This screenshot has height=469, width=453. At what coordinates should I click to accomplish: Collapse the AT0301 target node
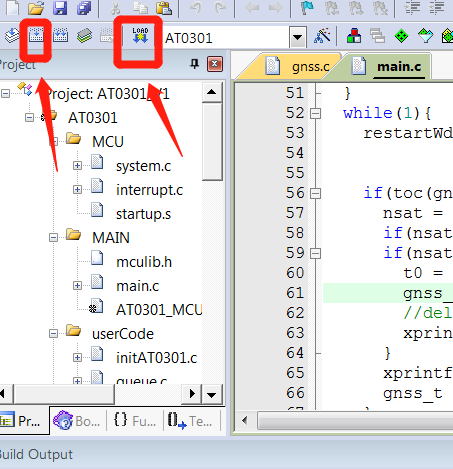pyautogui.click(x=29, y=117)
